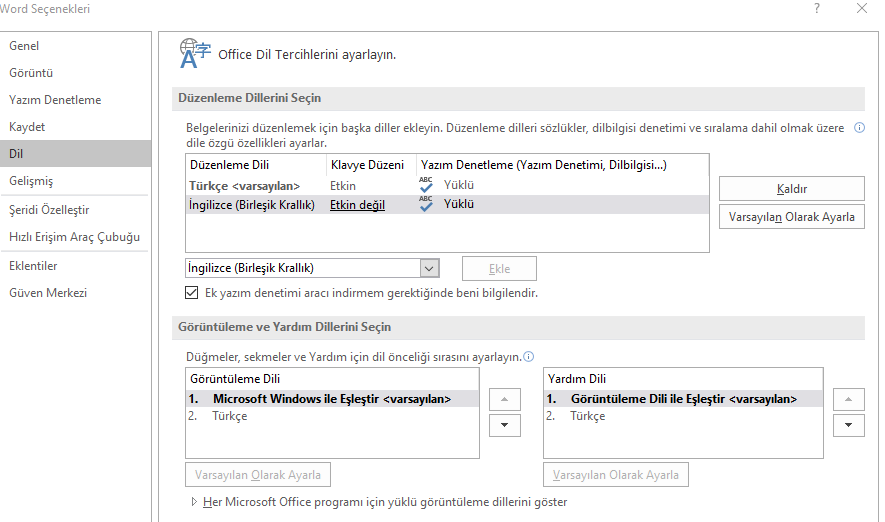The image size is (885, 522).
Task: Select Türkçe in the Görüntüleme Dili list
Action: (x=229, y=416)
